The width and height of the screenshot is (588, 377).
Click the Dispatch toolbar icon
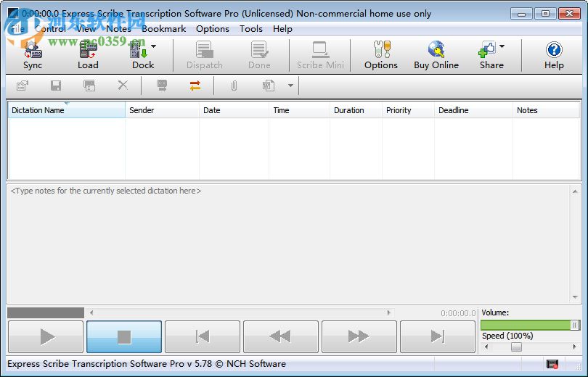[205, 54]
